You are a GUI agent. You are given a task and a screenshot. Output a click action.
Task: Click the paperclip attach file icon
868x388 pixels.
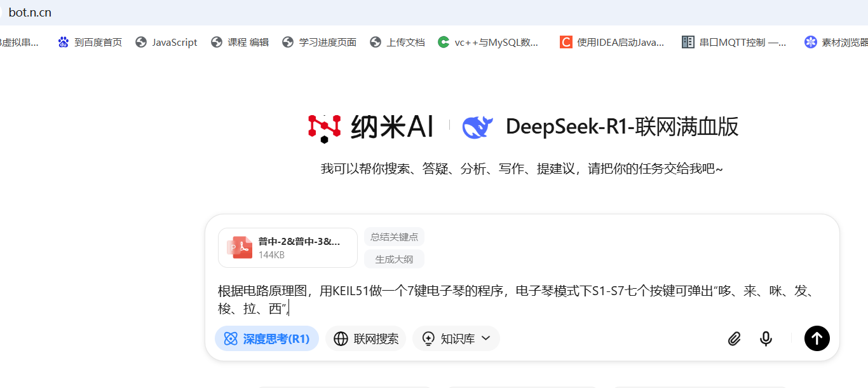(734, 339)
